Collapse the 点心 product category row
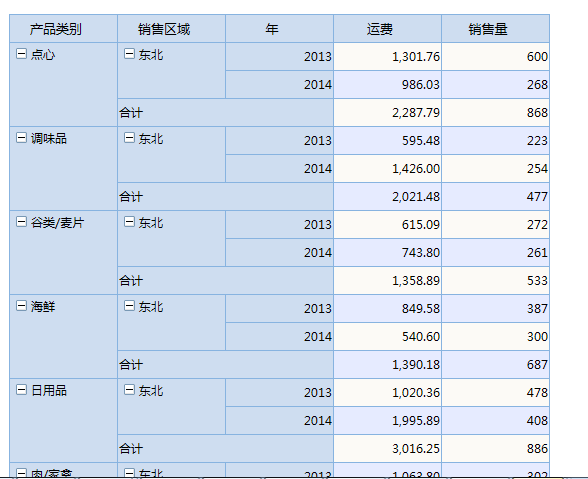 click(21, 54)
